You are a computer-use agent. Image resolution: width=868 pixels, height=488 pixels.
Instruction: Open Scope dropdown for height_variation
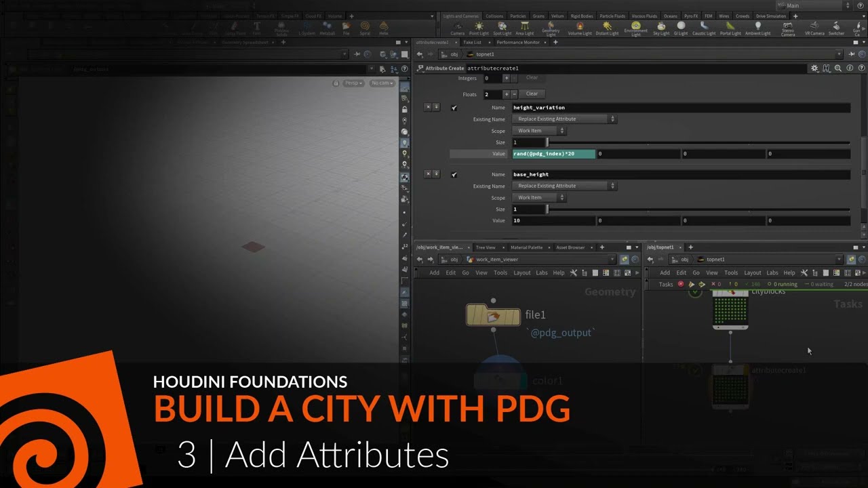click(539, 130)
